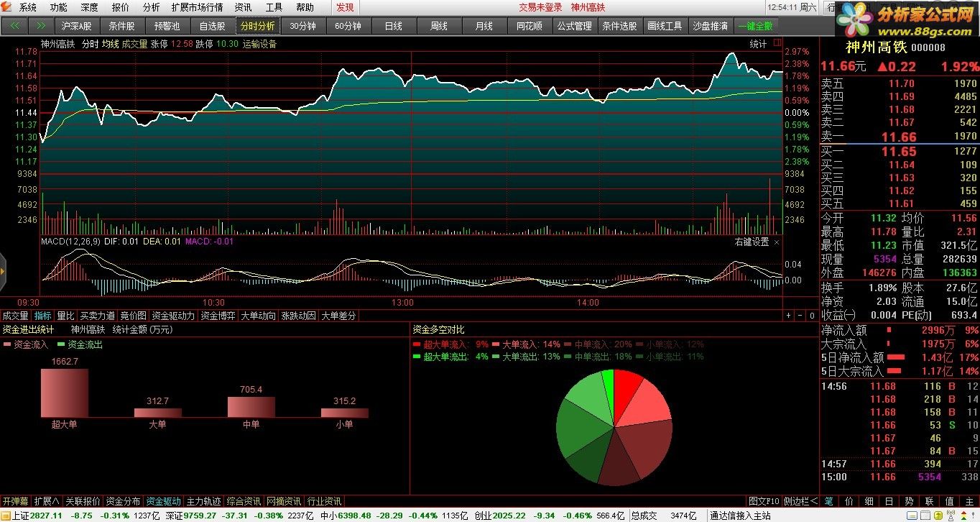
Task: Open the 报价 menu
Action: (x=121, y=7)
